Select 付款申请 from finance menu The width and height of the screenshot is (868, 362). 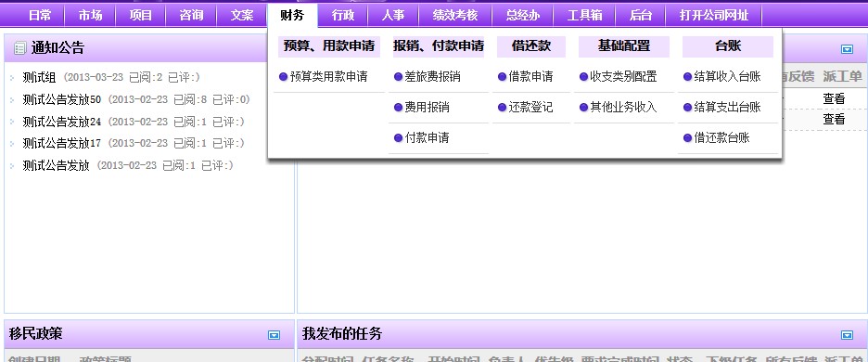(x=427, y=138)
